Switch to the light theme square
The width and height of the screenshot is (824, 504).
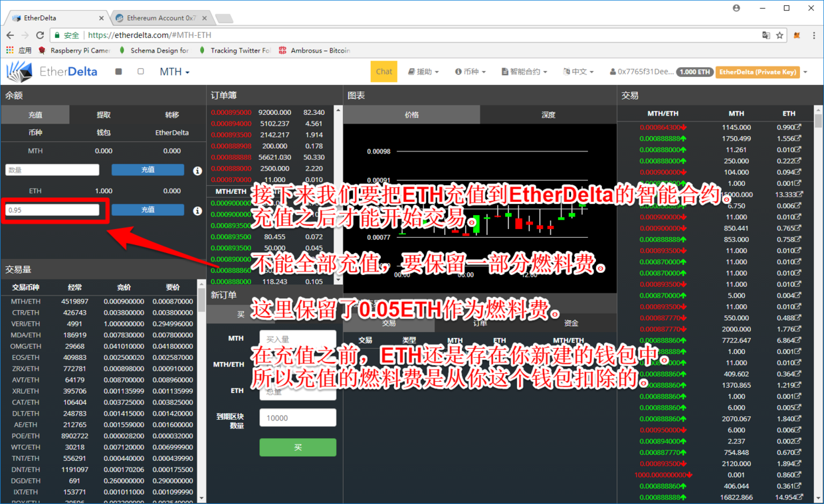[x=141, y=72]
